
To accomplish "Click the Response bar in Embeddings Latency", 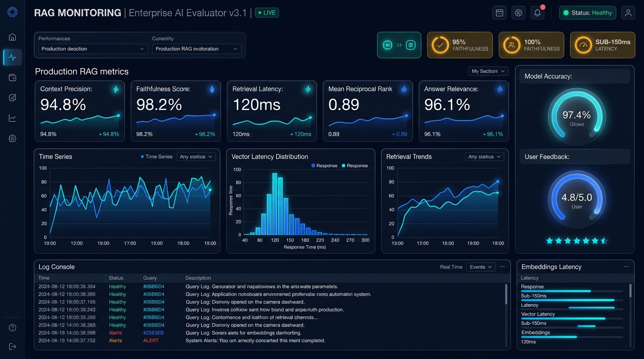I will tap(572, 291).
